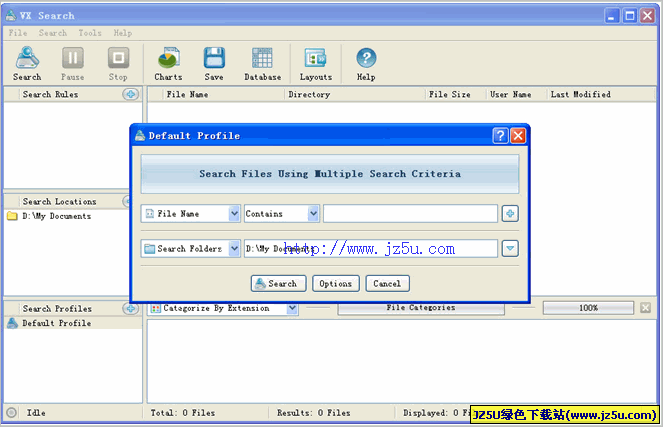Screen dimensions: 663x427
Task: Open the folder list dropdown arrow button
Action: pyautogui.click(x=510, y=249)
